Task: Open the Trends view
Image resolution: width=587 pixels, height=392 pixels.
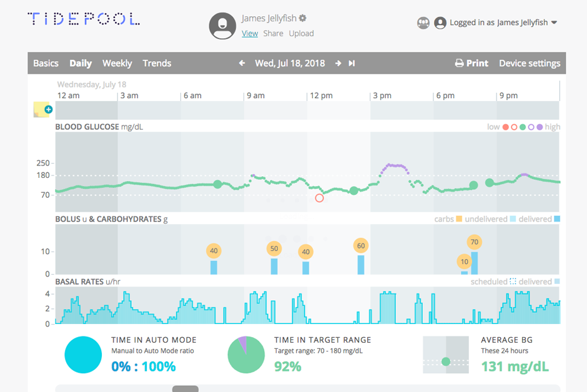Action: click(x=157, y=63)
